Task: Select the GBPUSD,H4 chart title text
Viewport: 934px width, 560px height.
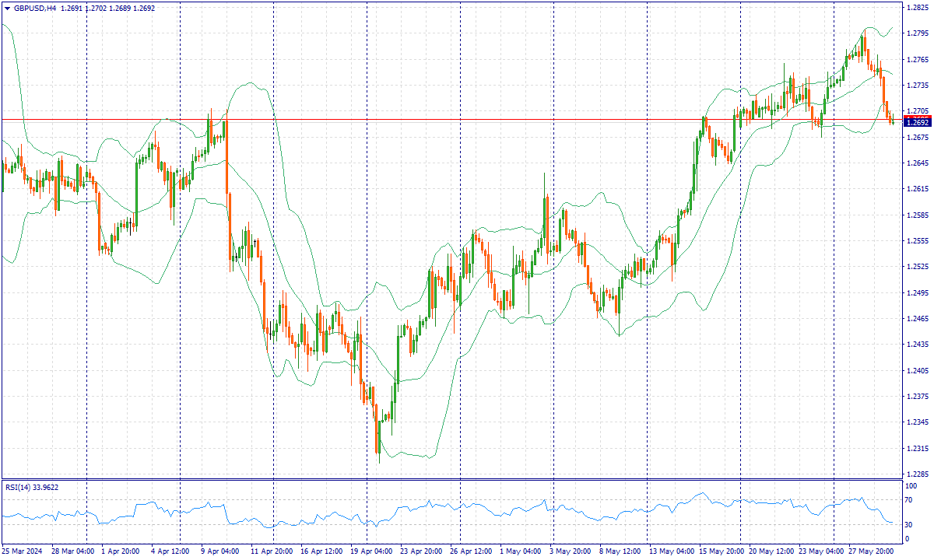Action: pyautogui.click(x=35, y=8)
